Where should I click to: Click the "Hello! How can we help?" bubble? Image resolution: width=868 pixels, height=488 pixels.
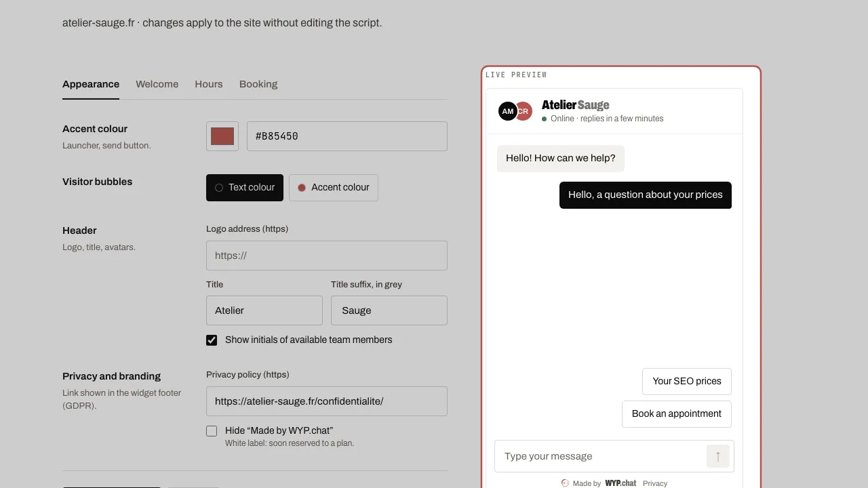[561, 159]
